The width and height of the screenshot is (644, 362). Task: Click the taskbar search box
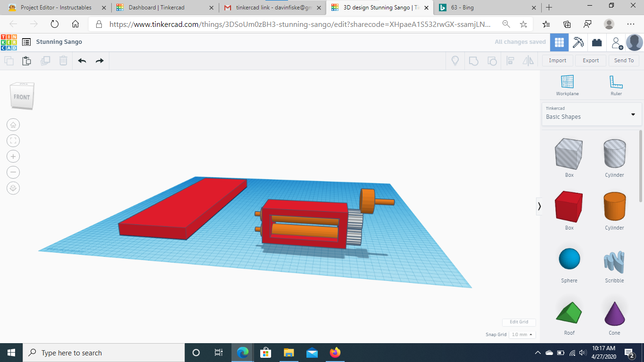point(104,353)
